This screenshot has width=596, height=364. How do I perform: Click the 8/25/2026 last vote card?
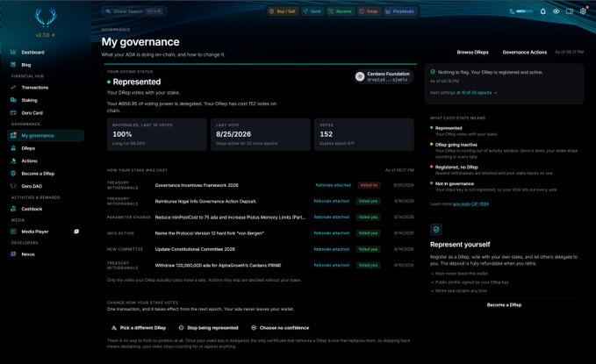[x=261, y=134]
